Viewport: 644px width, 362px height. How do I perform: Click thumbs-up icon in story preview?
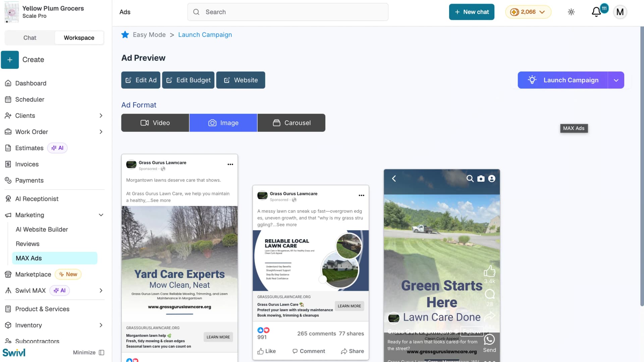click(x=489, y=271)
